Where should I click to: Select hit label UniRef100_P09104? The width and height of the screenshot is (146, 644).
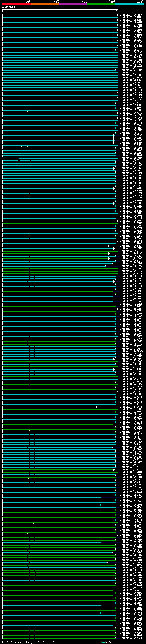(x=131, y=636)
